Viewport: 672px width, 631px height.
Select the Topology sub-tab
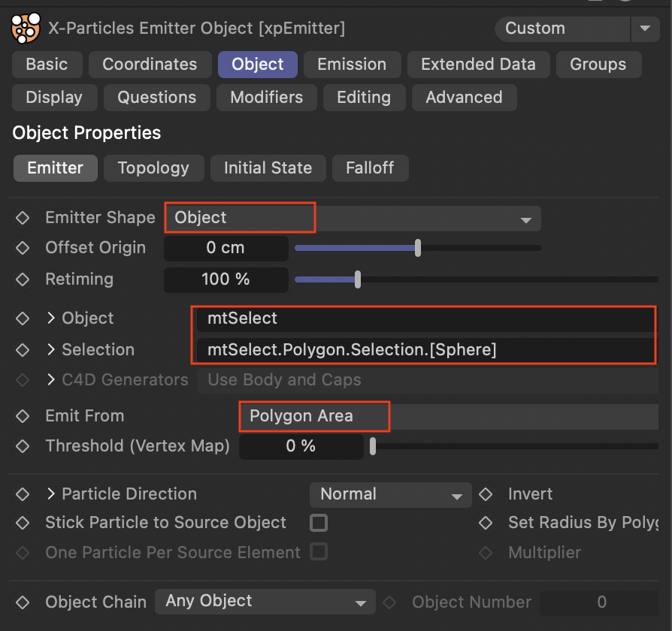click(x=154, y=168)
